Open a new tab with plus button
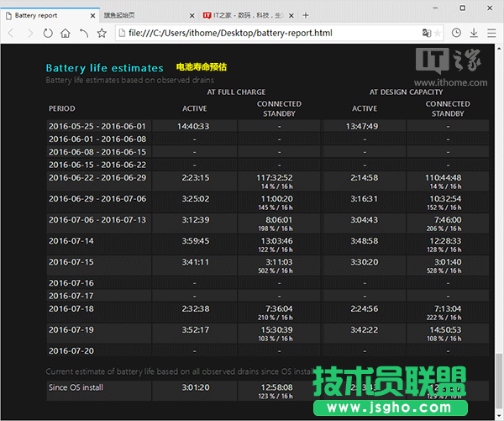 306,15
